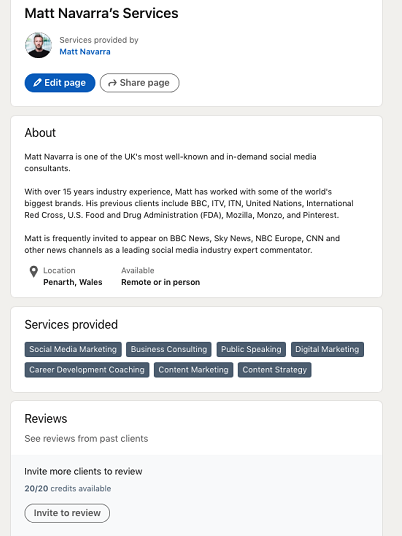Viewport: 402px width, 536px height.
Task: Click the Share page button
Action: (x=139, y=83)
